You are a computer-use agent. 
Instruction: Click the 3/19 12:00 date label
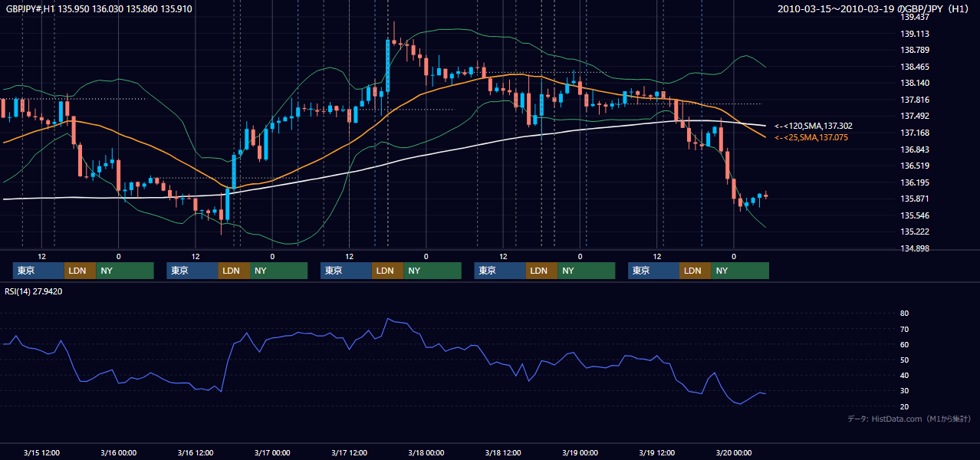click(x=656, y=452)
